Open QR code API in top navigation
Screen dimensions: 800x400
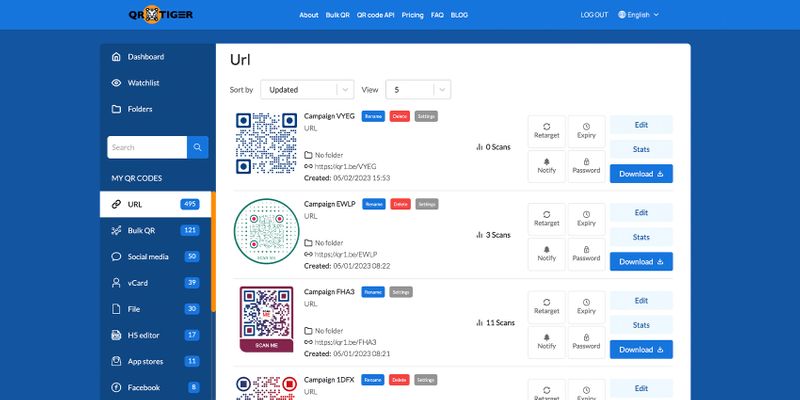tap(376, 15)
